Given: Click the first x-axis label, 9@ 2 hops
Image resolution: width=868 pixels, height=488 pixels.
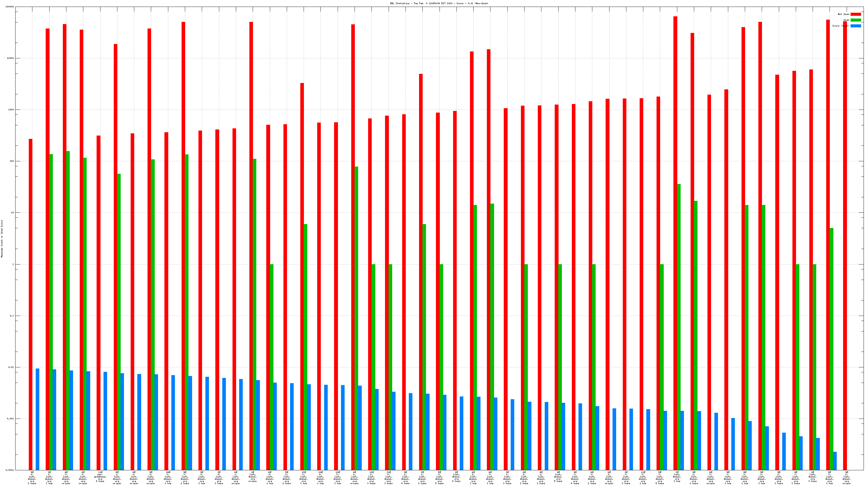Looking at the screenshot, I should pyautogui.click(x=32, y=478).
